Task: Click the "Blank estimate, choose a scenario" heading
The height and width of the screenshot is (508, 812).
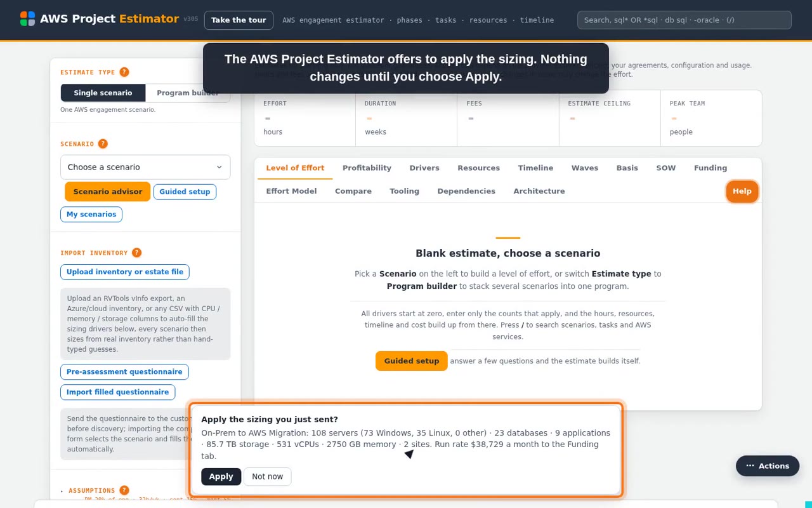Action: 508,253
